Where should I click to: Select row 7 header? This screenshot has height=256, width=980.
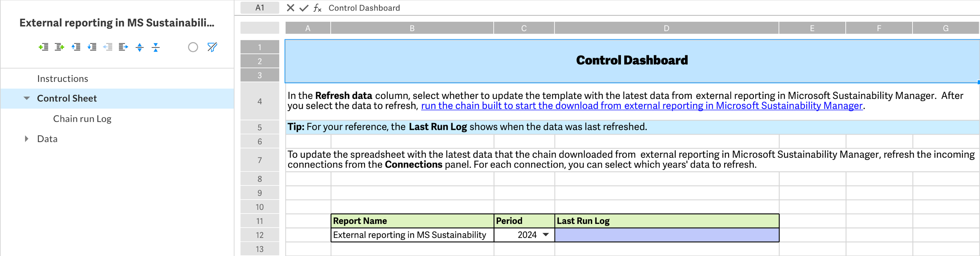point(260,160)
